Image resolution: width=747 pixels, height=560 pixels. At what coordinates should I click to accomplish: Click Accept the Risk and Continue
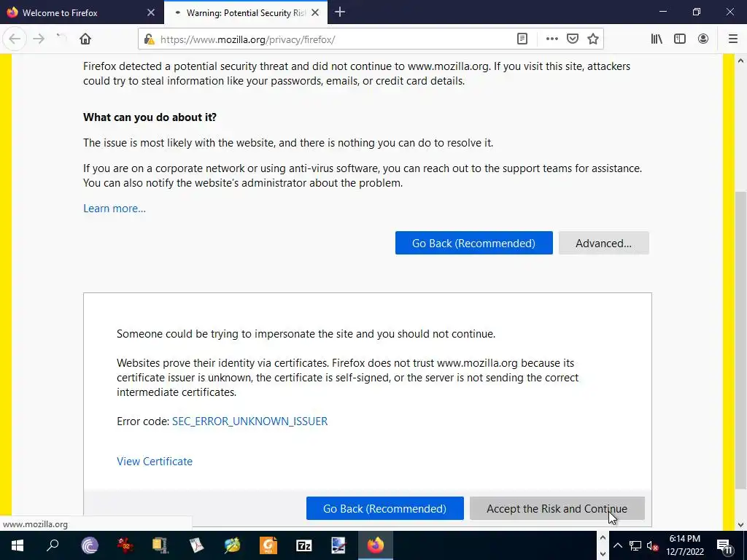[557, 508]
